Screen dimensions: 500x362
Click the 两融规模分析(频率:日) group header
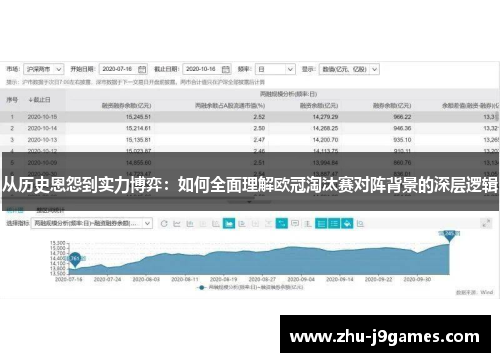(x=288, y=94)
